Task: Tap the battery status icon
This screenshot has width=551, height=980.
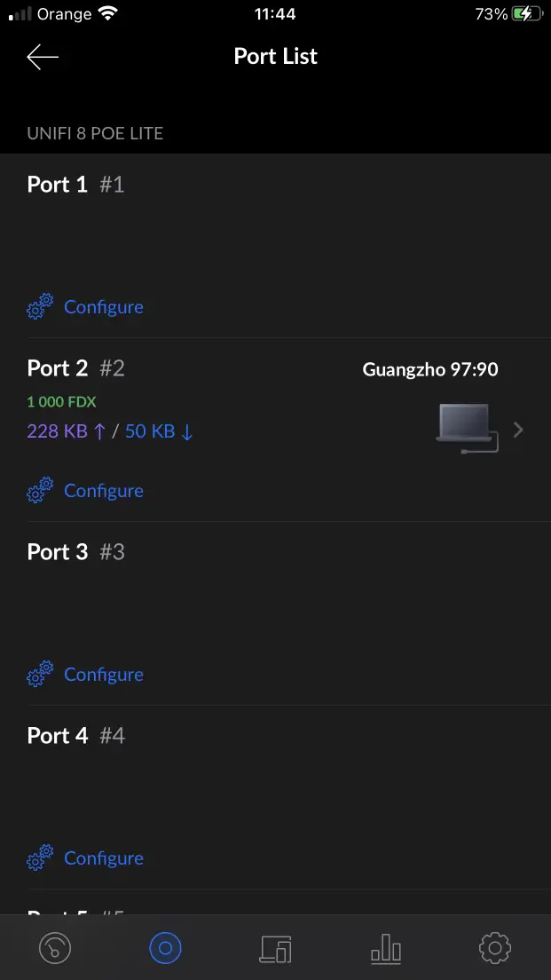Action: 525,14
